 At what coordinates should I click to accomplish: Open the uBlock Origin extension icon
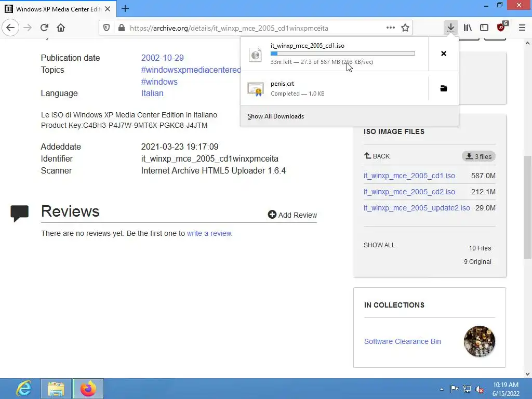tap(501, 28)
